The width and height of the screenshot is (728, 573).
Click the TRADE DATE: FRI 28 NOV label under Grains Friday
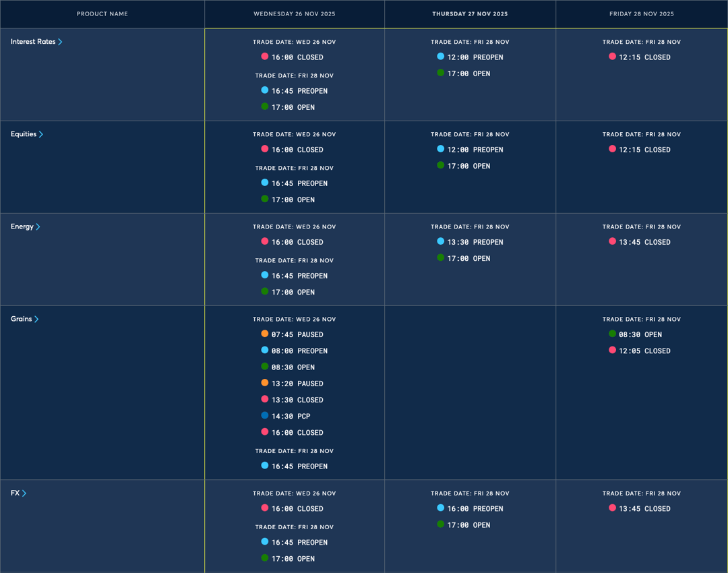click(641, 319)
